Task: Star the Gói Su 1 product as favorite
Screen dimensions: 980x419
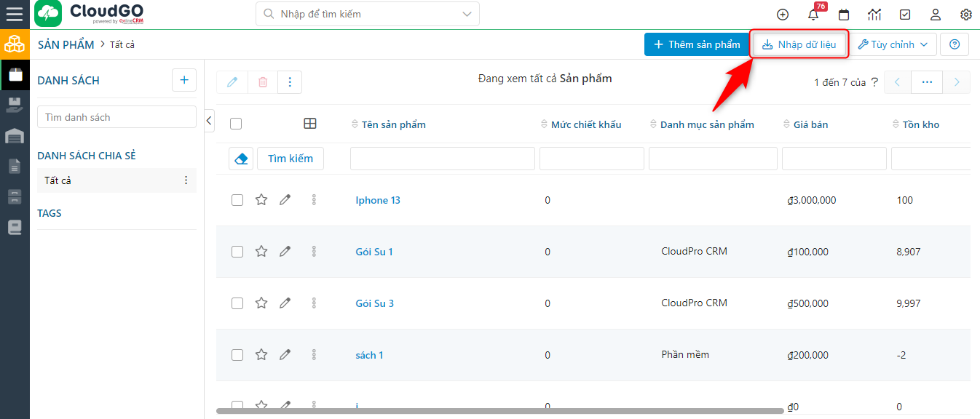Action: coord(261,251)
